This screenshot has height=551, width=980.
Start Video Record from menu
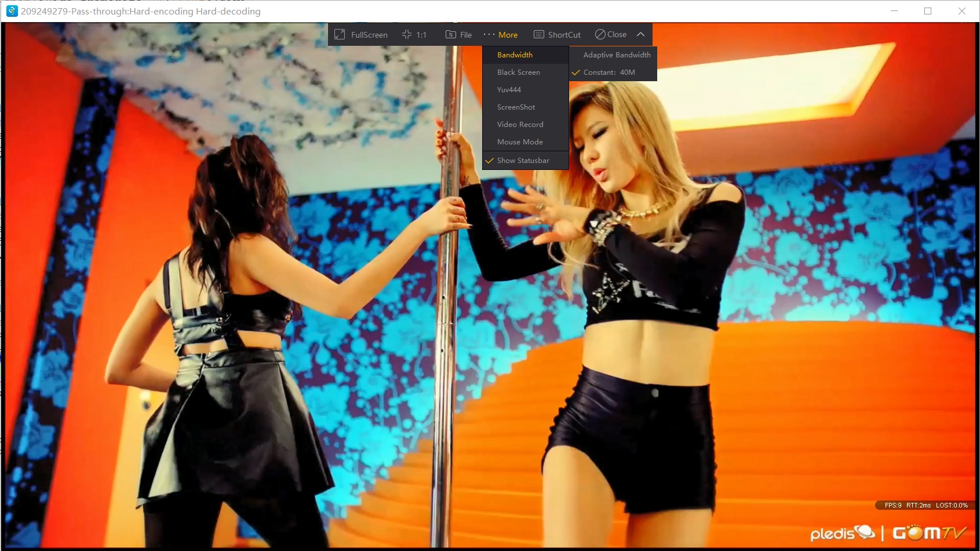click(520, 125)
